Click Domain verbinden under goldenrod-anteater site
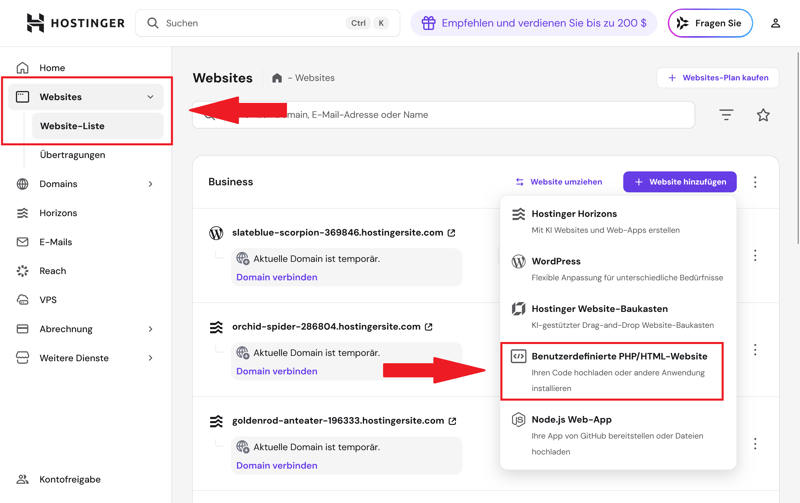This screenshot has width=800, height=503. pyautogui.click(x=277, y=465)
